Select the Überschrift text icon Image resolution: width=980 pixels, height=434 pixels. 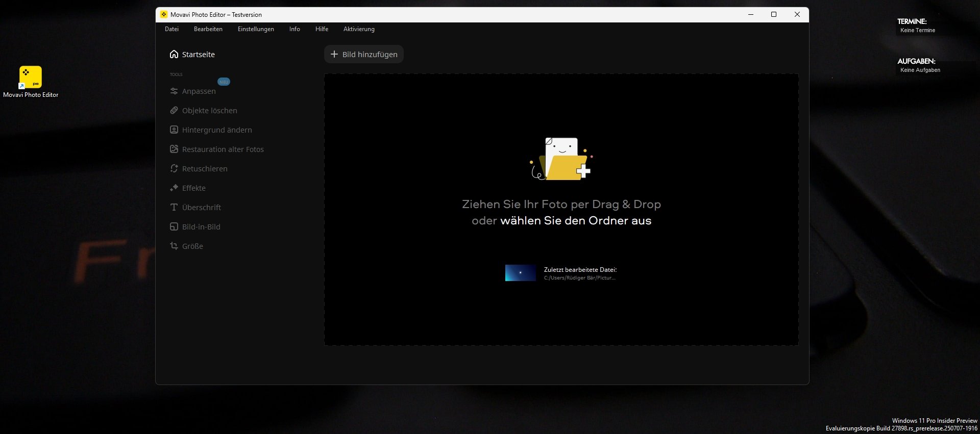pos(174,207)
